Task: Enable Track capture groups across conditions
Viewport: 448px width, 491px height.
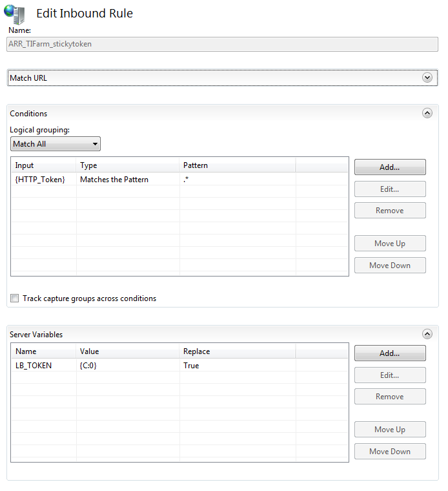Action: 14,298
